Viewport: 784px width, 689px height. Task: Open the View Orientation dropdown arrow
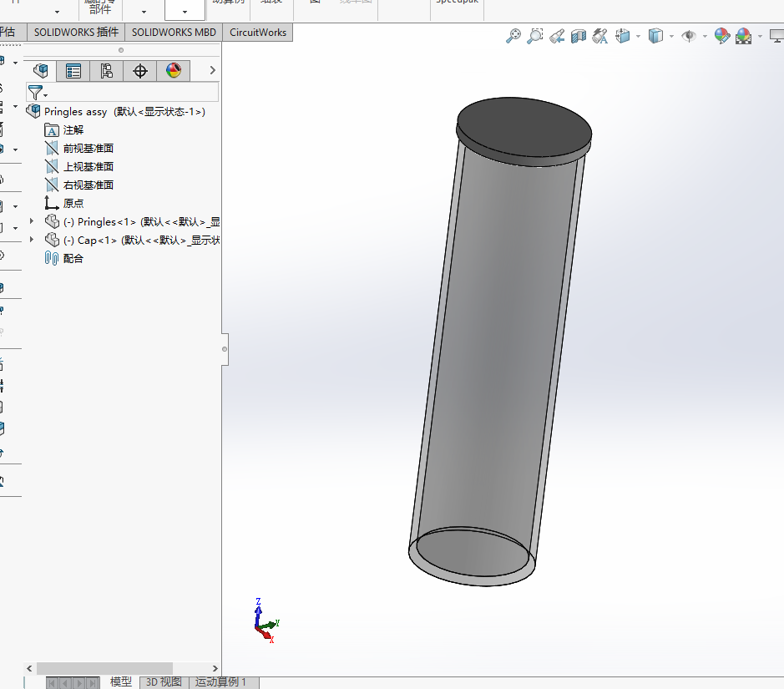point(638,36)
